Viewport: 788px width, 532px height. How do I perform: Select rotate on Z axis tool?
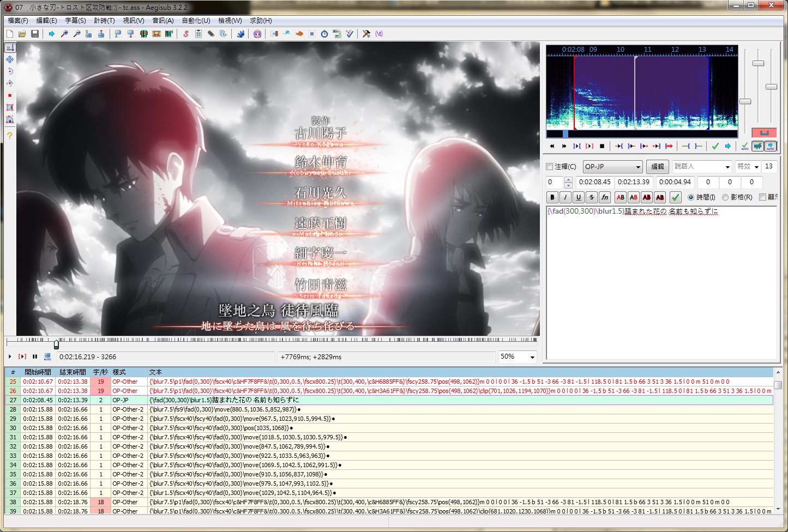tap(10, 71)
